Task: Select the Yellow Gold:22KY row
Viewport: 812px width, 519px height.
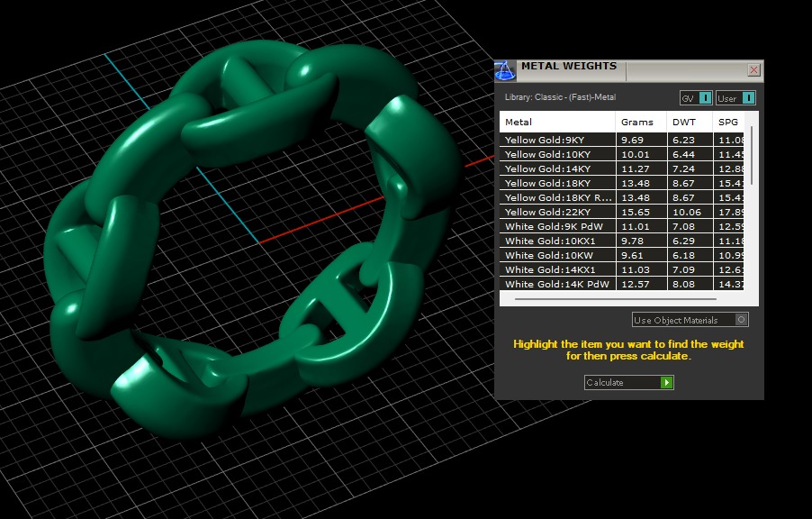Action: pyautogui.click(x=622, y=212)
